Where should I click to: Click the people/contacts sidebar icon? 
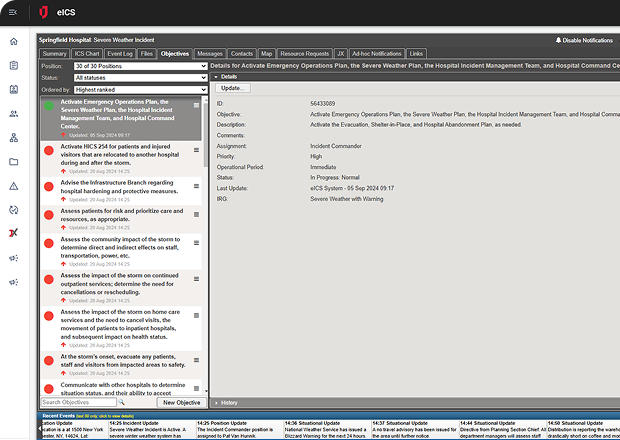14,113
